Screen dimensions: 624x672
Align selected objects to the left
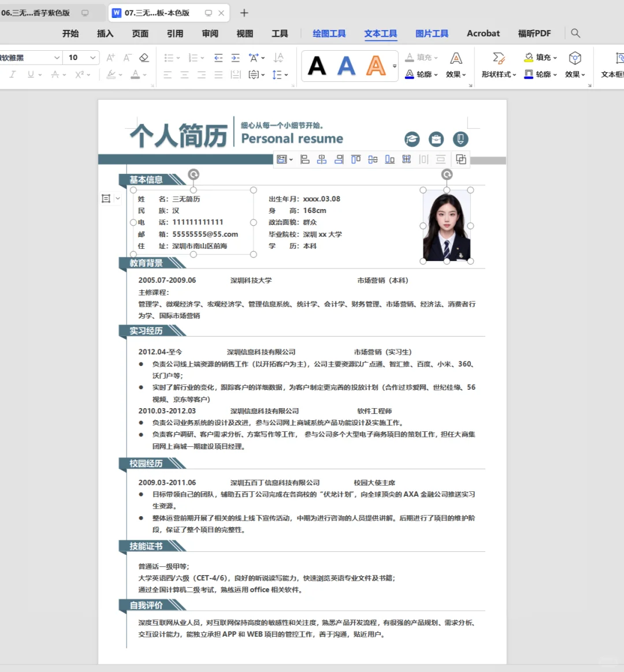click(x=305, y=159)
